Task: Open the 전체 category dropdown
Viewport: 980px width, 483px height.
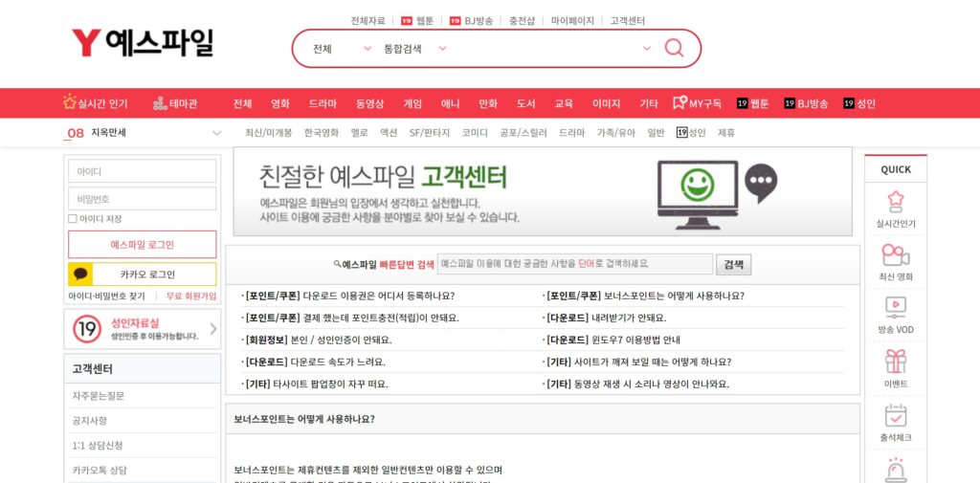Action: pos(342,49)
